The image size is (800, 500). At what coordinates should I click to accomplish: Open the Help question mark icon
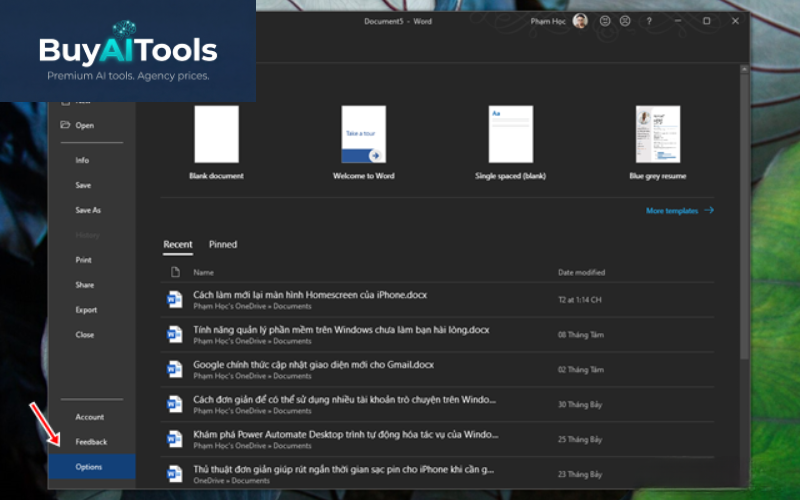(x=649, y=21)
